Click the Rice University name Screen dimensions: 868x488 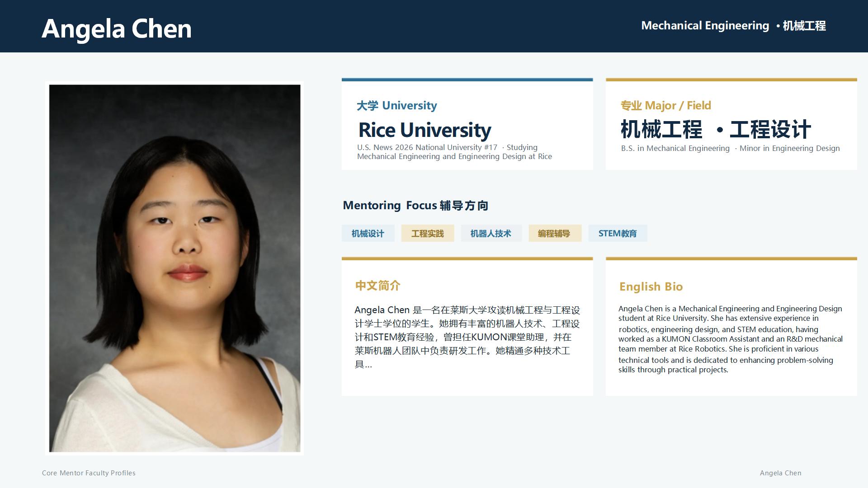[425, 130]
